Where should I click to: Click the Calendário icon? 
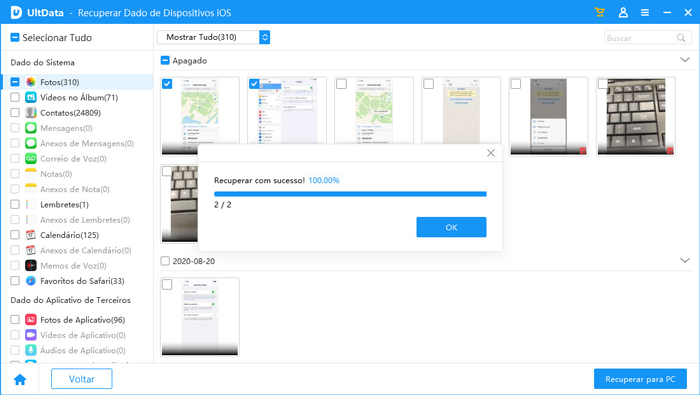pos(31,235)
